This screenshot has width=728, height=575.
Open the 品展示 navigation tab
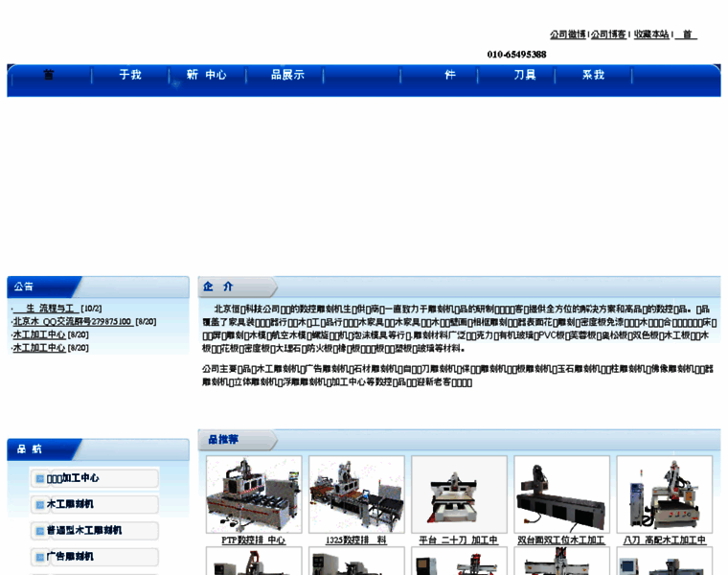click(x=288, y=75)
